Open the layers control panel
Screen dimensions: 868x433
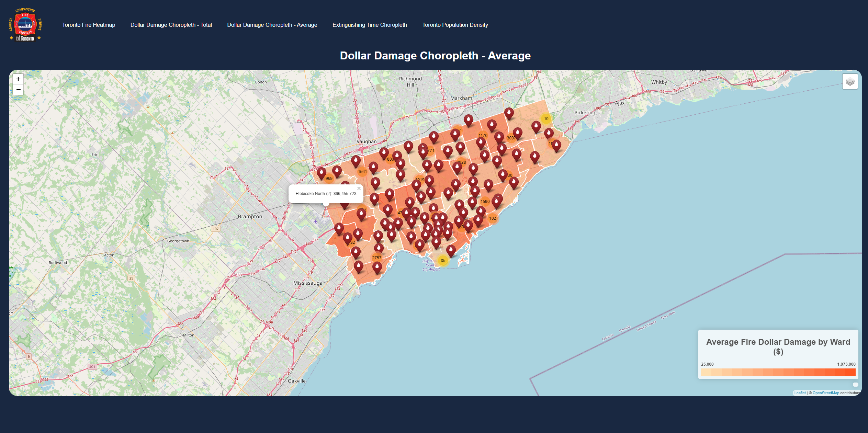[x=850, y=81]
